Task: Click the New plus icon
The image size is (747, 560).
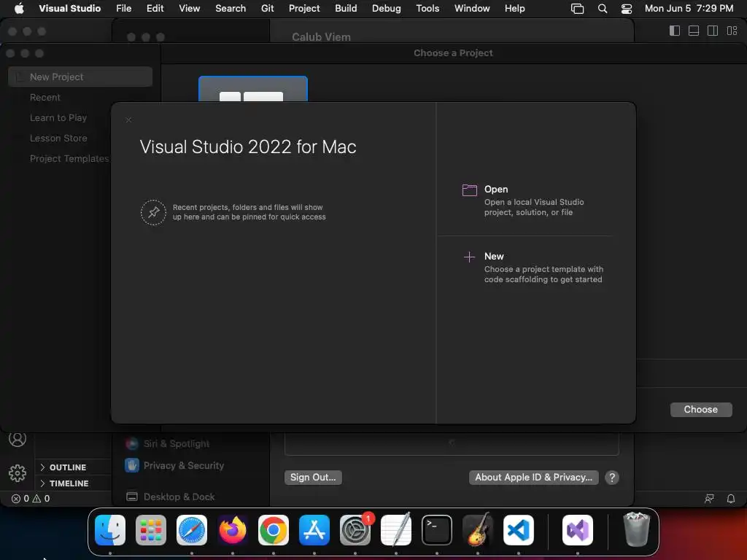Action: pos(469,257)
